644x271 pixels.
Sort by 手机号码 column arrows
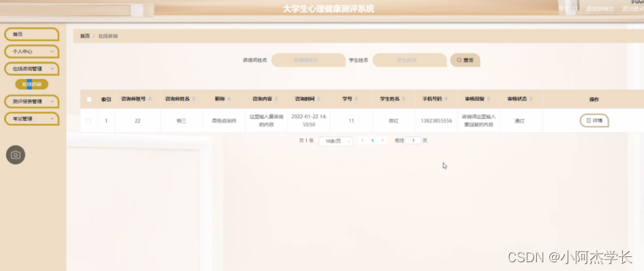click(x=446, y=99)
